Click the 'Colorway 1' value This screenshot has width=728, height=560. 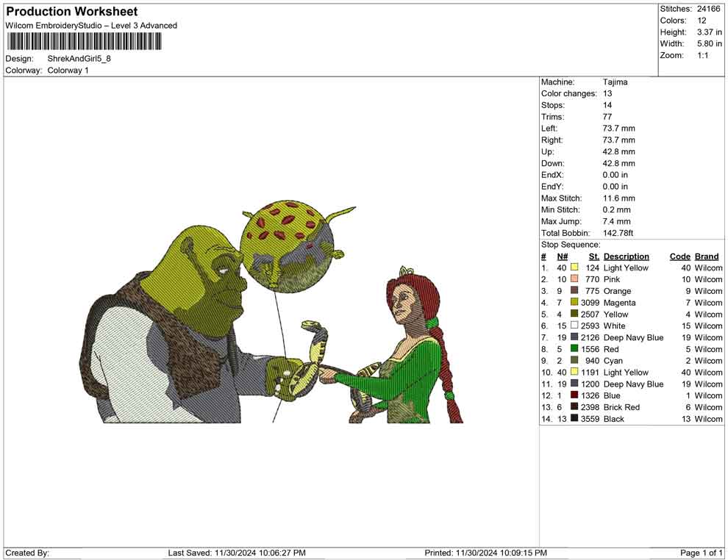click(x=68, y=71)
